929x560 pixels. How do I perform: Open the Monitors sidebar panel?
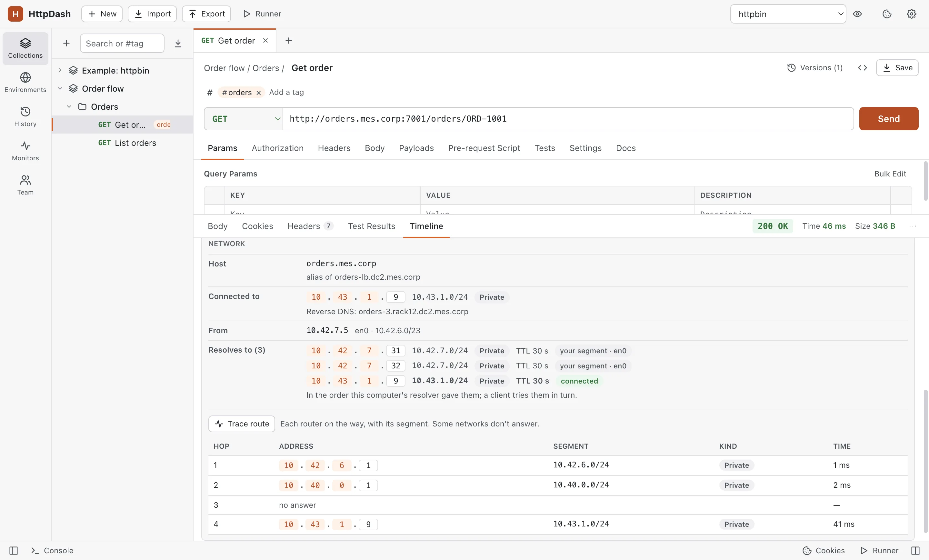pos(25,151)
